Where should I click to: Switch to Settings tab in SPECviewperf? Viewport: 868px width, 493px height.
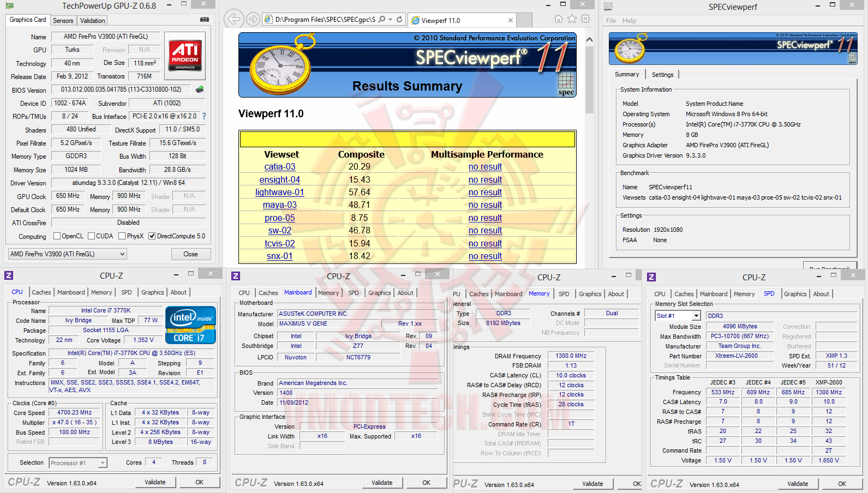click(x=662, y=75)
